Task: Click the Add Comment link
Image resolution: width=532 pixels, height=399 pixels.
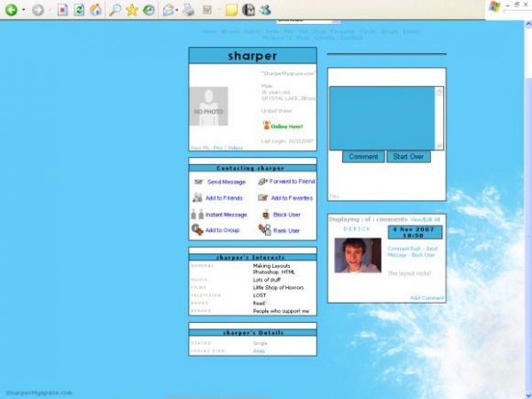Action: (427, 298)
